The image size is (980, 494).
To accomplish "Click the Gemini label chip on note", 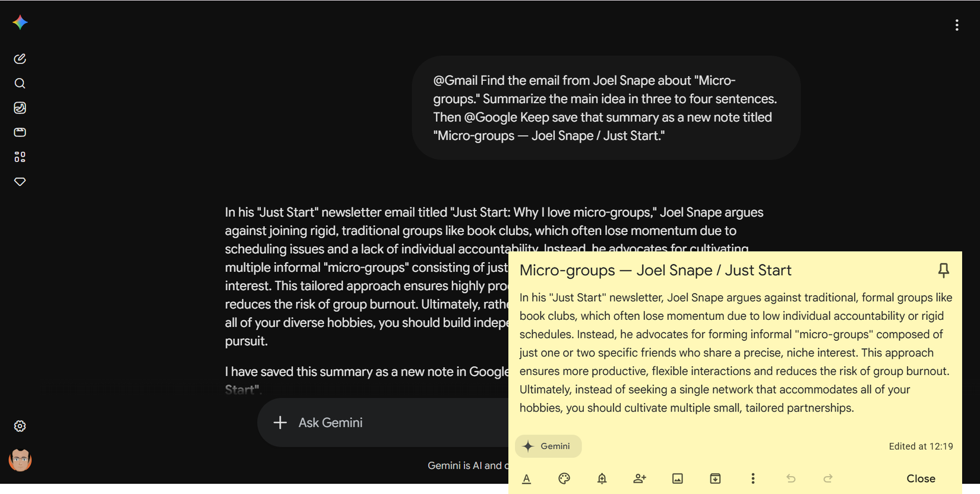I will [x=548, y=446].
